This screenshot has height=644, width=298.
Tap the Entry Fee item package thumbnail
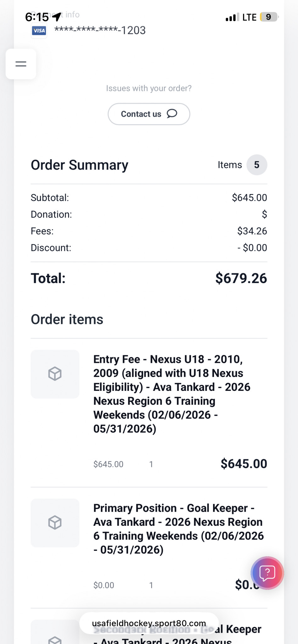55,374
